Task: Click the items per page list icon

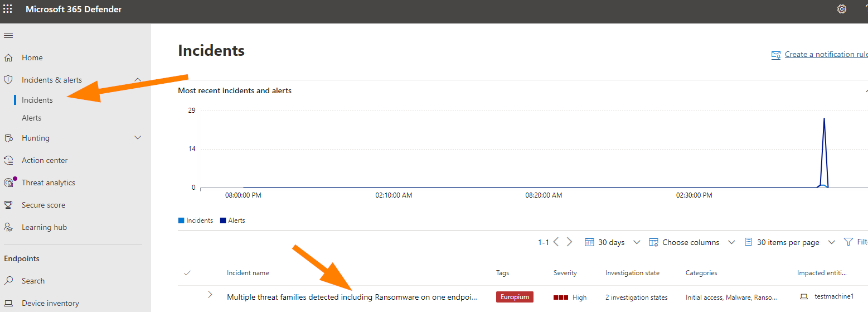Action: point(749,242)
